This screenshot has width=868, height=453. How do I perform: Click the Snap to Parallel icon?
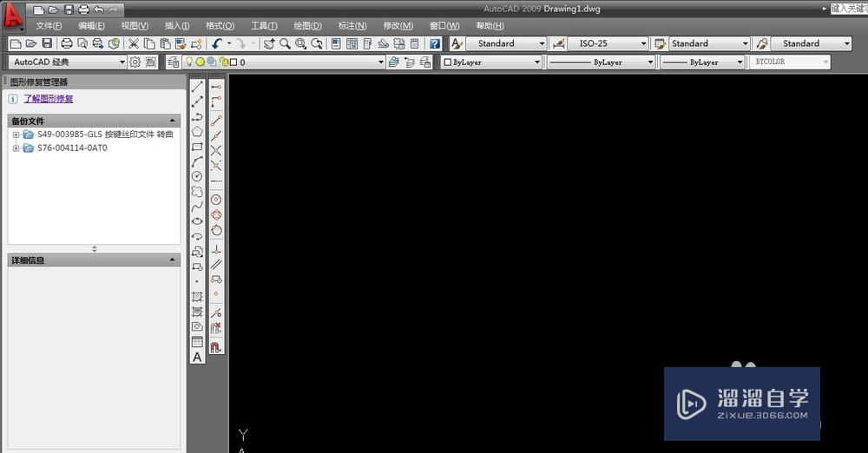(x=216, y=265)
